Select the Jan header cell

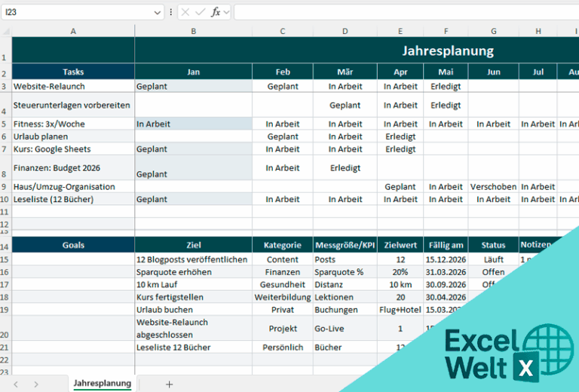[x=194, y=72]
